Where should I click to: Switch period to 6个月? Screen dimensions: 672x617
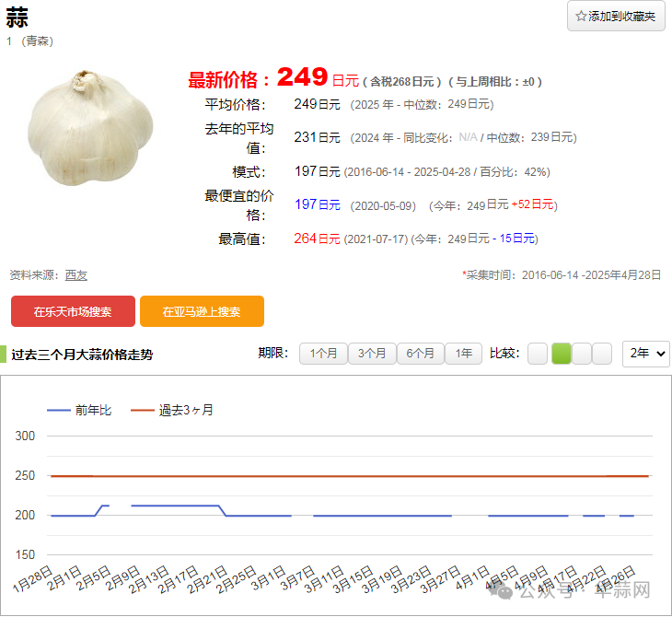pos(420,354)
